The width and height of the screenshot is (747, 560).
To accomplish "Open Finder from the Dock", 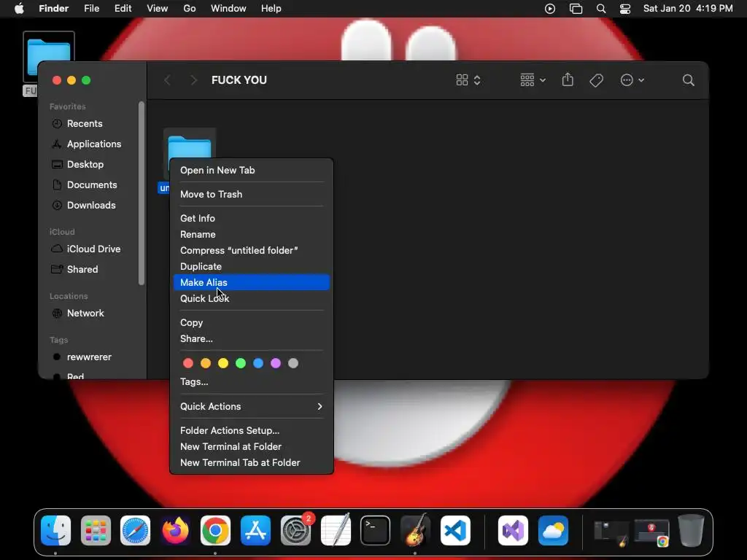I will [x=55, y=531].
